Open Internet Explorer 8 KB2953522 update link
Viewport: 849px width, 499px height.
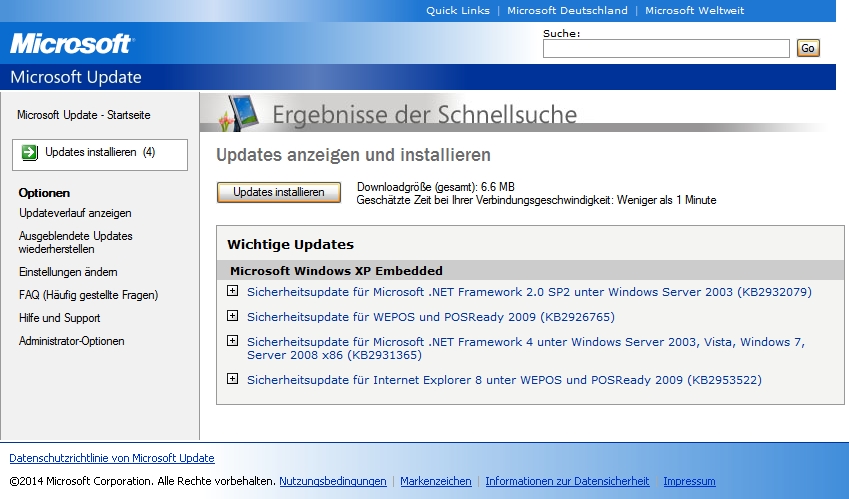point(504,380)
